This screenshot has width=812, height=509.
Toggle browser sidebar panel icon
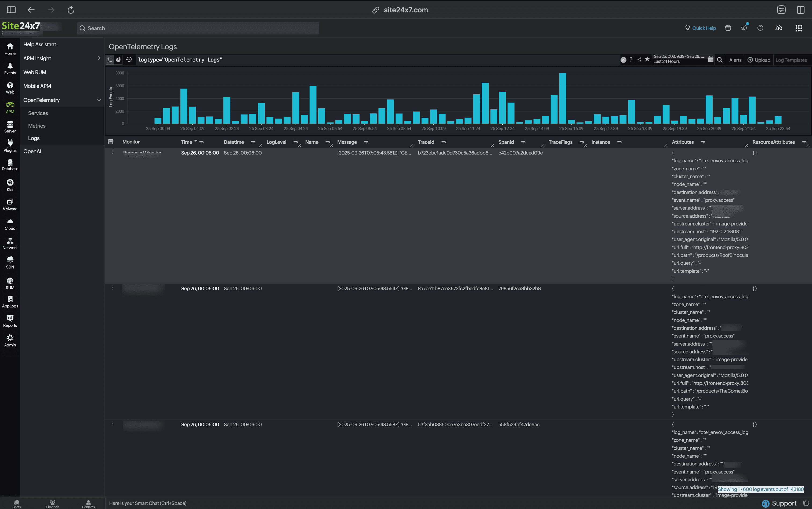coord(12,10)
